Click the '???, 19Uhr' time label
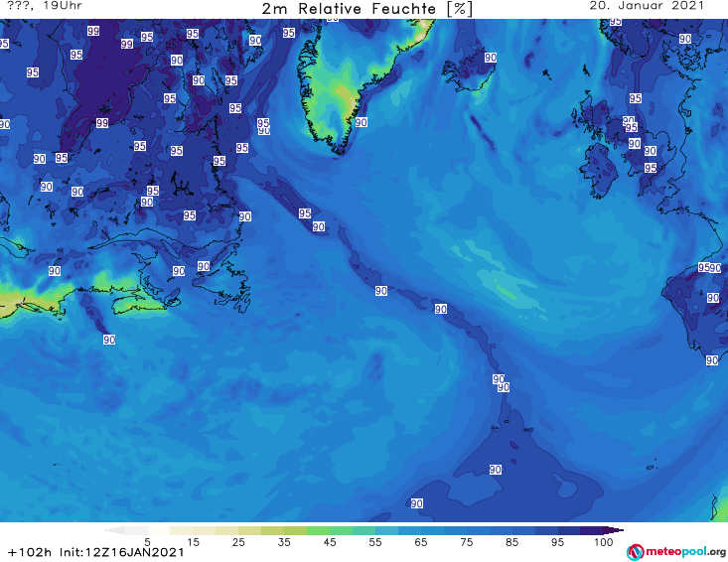Screen dimensions: 728x562 point(45,6)
